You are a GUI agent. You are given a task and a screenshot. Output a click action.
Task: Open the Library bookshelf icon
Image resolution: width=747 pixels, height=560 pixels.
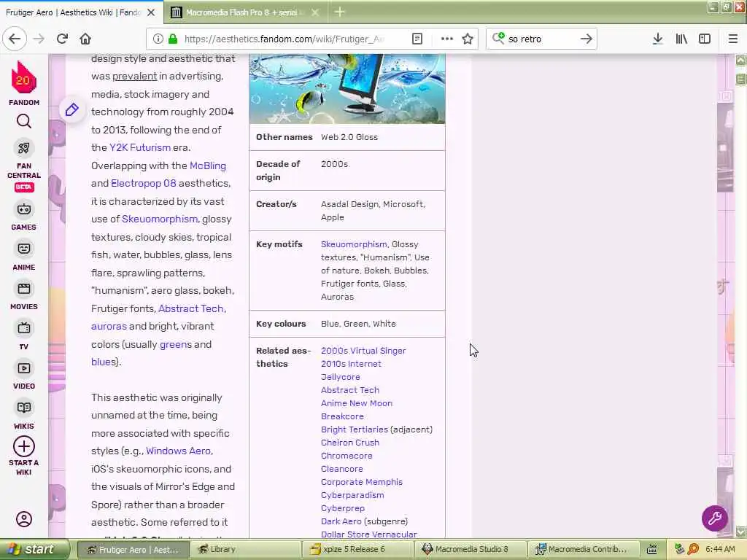681,39
